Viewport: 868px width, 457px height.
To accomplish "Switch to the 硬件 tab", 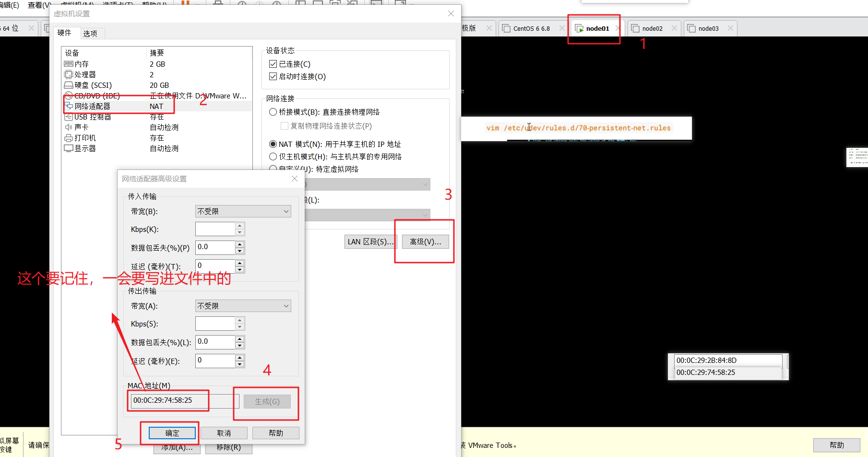I will point(64,33).
